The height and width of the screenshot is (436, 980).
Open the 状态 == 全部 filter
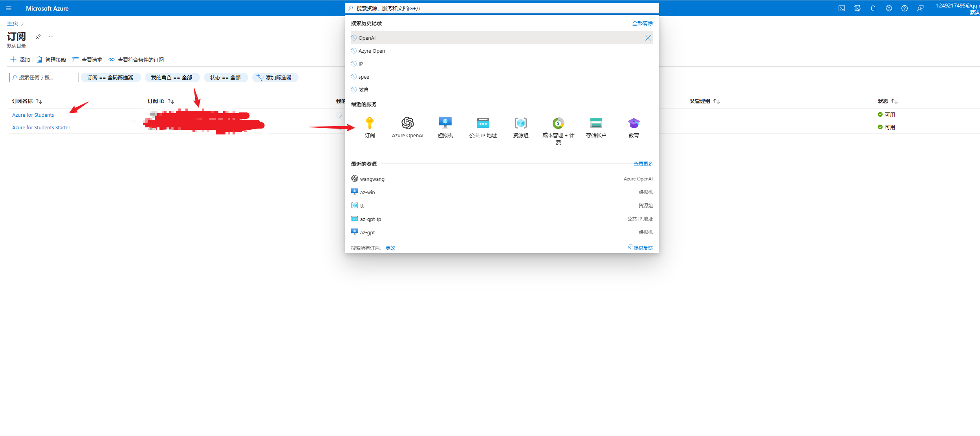coord(225,77)
